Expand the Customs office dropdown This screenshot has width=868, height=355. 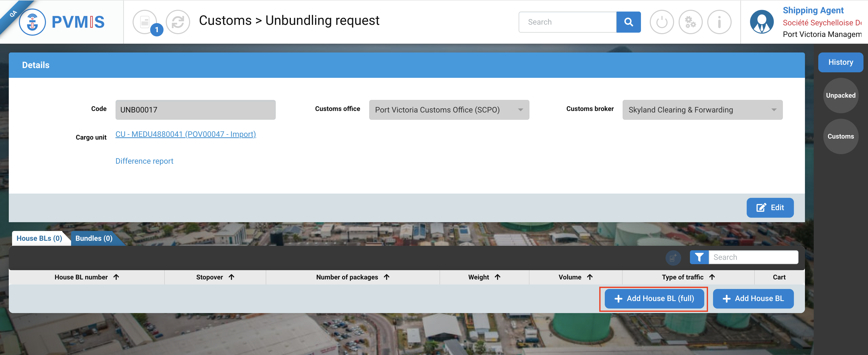coord(449,110)
